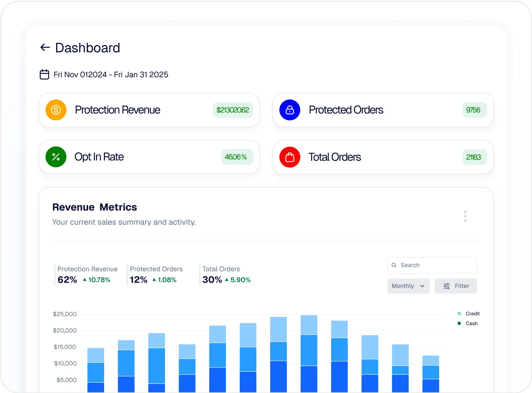
Task: Expand the Monthly period dropdown
Action: point(408,286)
